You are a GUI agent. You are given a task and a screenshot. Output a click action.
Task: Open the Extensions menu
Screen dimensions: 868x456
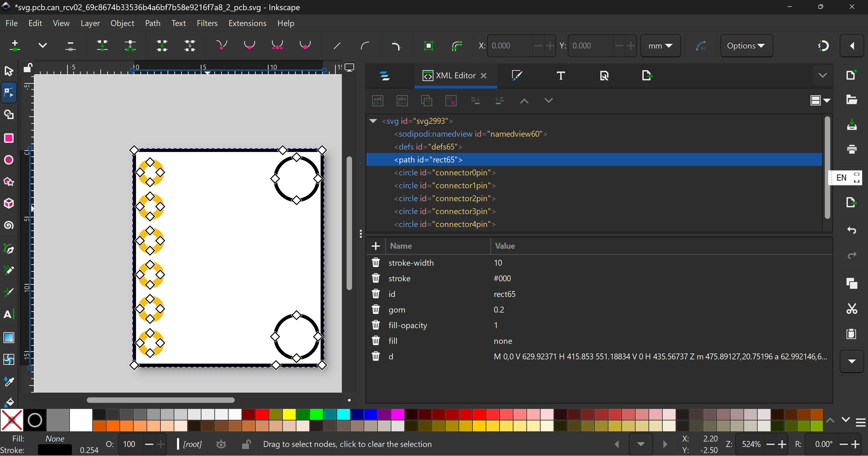[247, 23]
